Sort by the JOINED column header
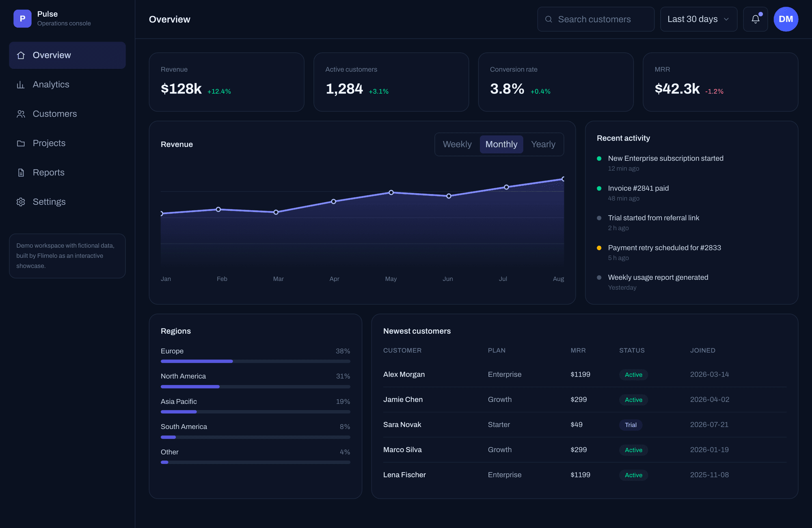Viewport: 812px width, 528px height. 703,351
